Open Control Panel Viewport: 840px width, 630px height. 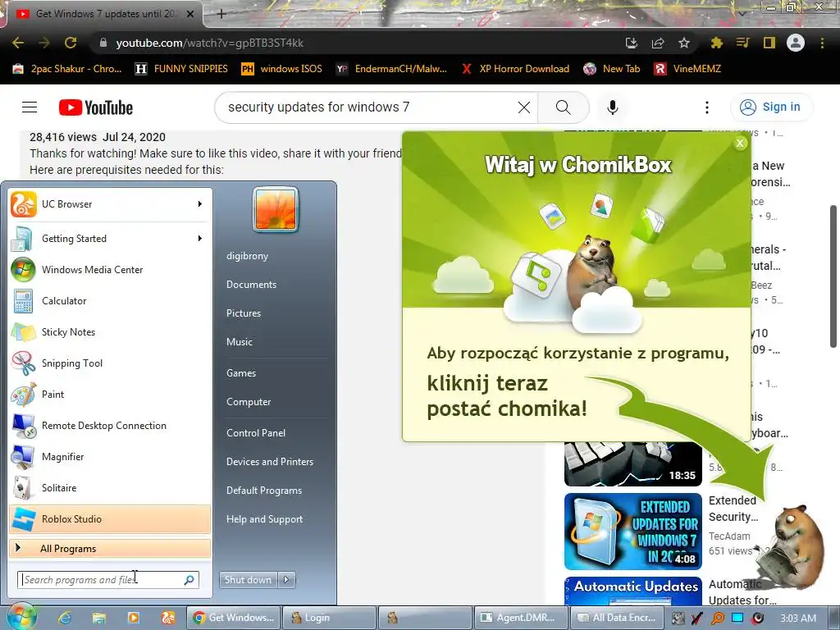(x=256, y=433)
